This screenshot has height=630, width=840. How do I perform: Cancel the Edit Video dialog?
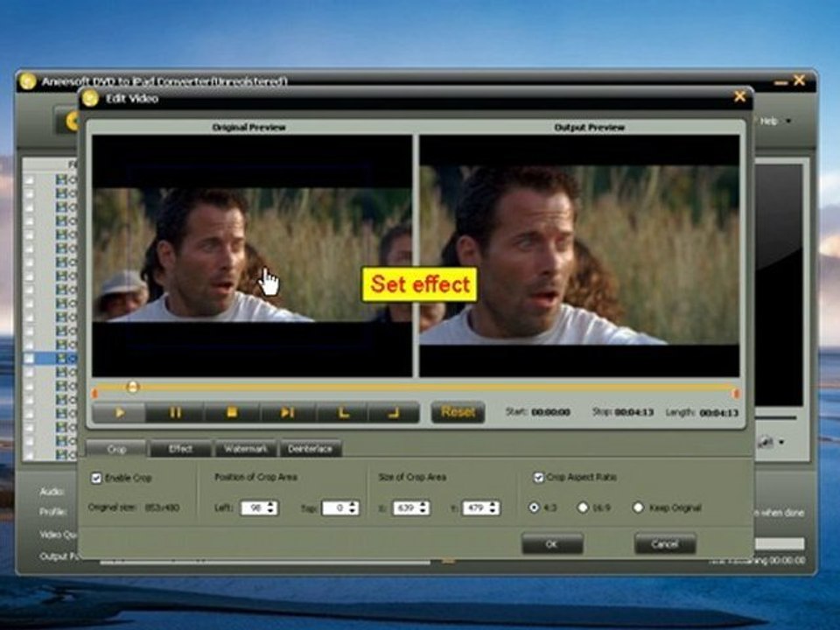pos(665,543)
